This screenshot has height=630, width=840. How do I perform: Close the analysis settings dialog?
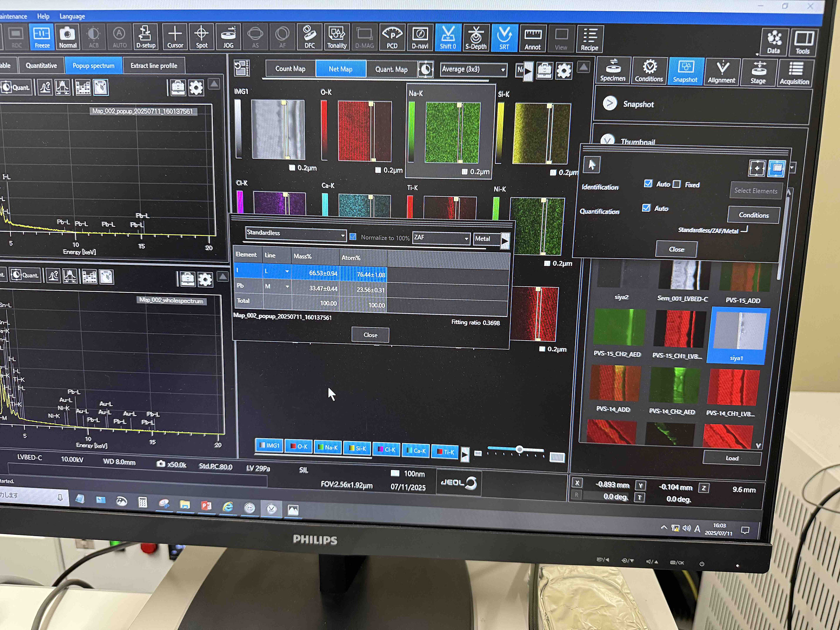pos(676,249)
